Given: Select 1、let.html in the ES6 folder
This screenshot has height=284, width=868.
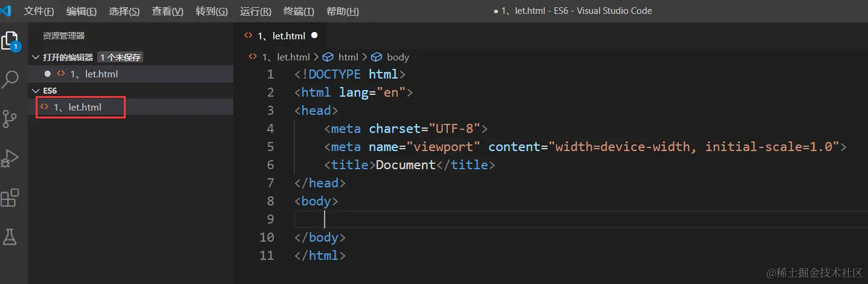Looking at the screenshot, I should (x=131, y=107).
